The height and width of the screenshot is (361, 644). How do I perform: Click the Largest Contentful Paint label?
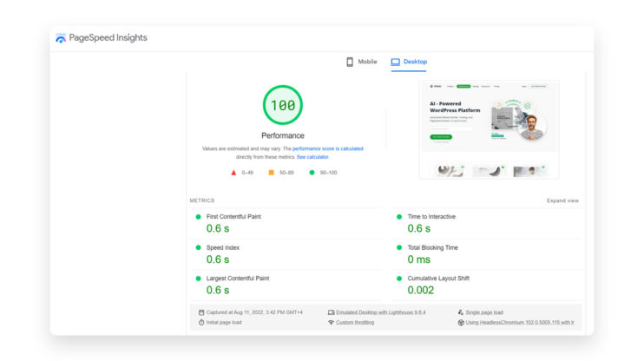point(238,278)
